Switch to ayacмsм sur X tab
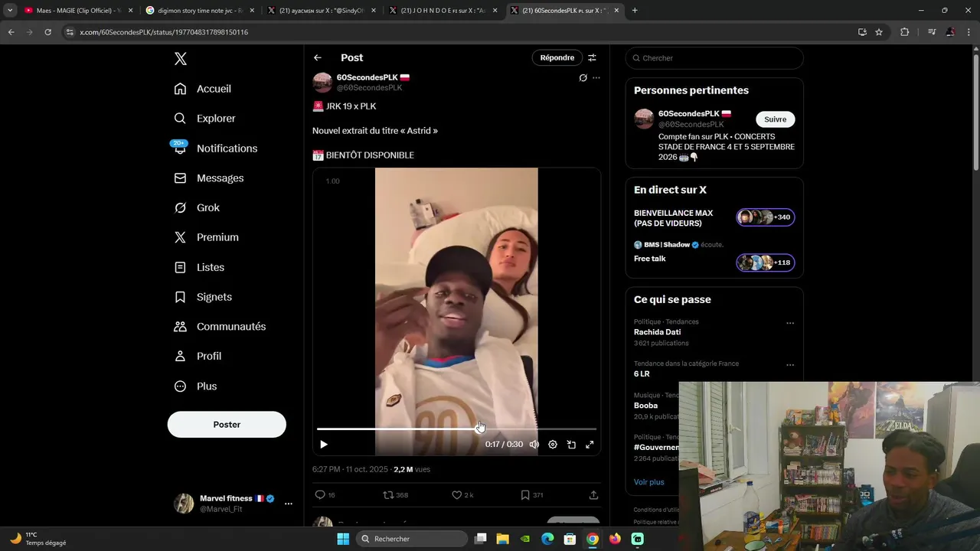The height and width of the screenshot is (551, 980). point(321,11)
